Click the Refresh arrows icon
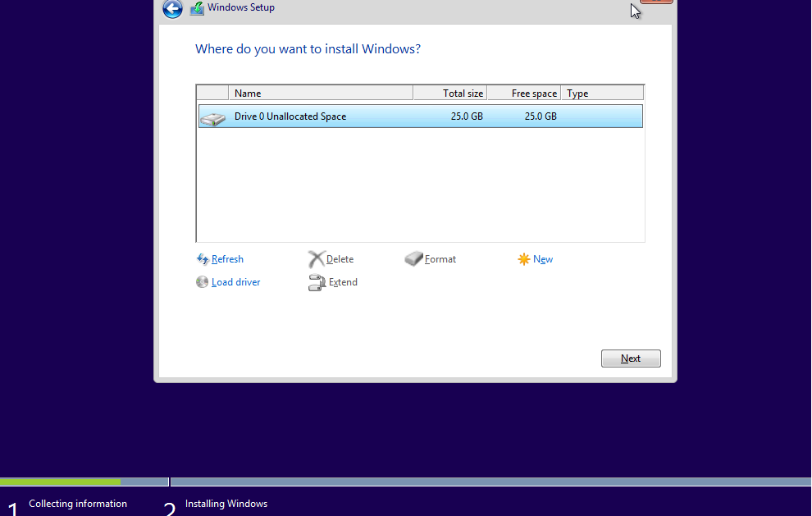 click(x=203, y=259)
